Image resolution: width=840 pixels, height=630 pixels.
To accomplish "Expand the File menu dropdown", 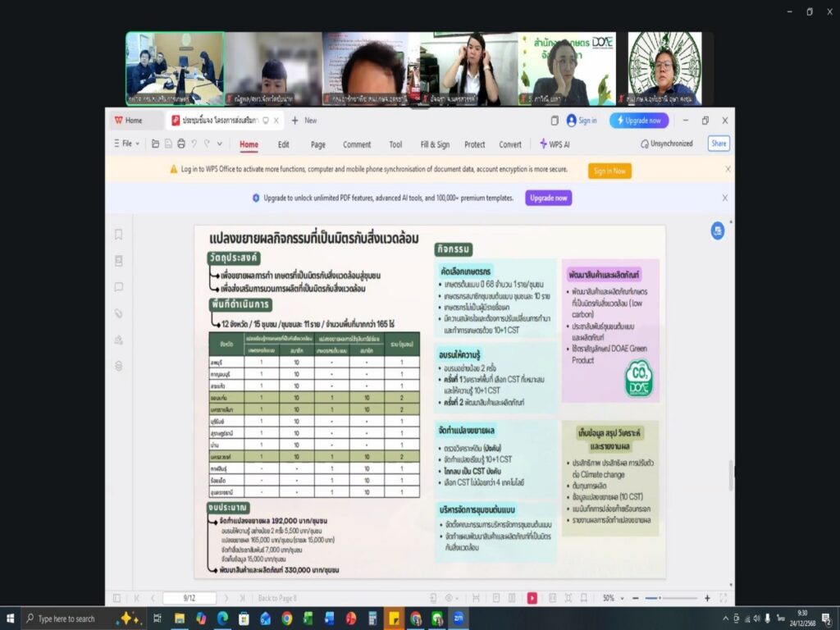I will coord(126,144).
